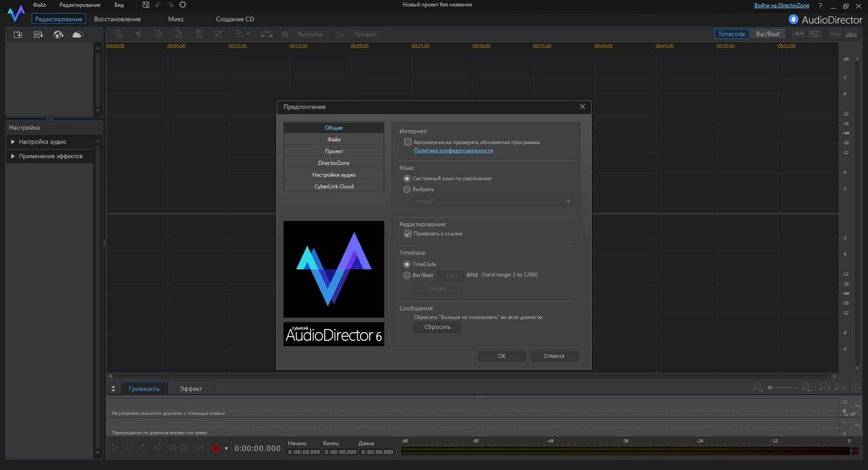Show waveform line display icon
The image size is (868, 470).
[836, 34]
